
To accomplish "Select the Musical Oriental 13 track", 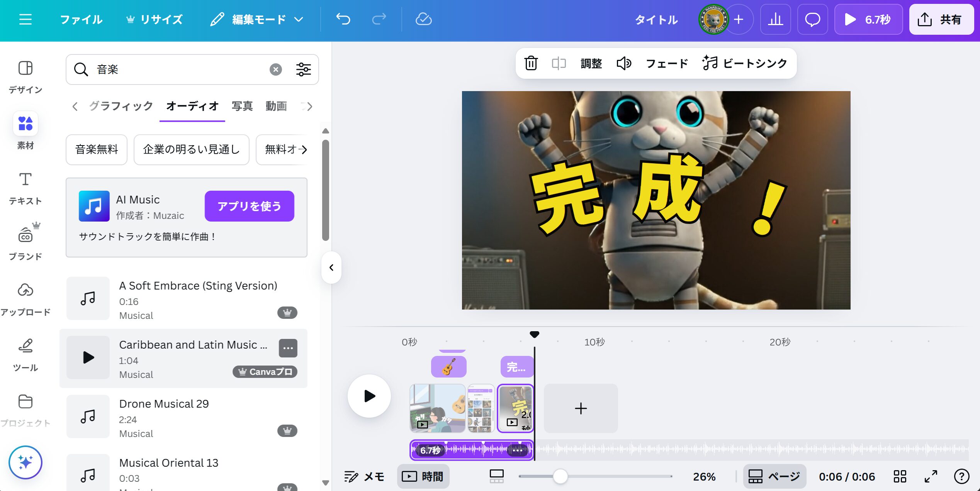I will coord(183,472).
